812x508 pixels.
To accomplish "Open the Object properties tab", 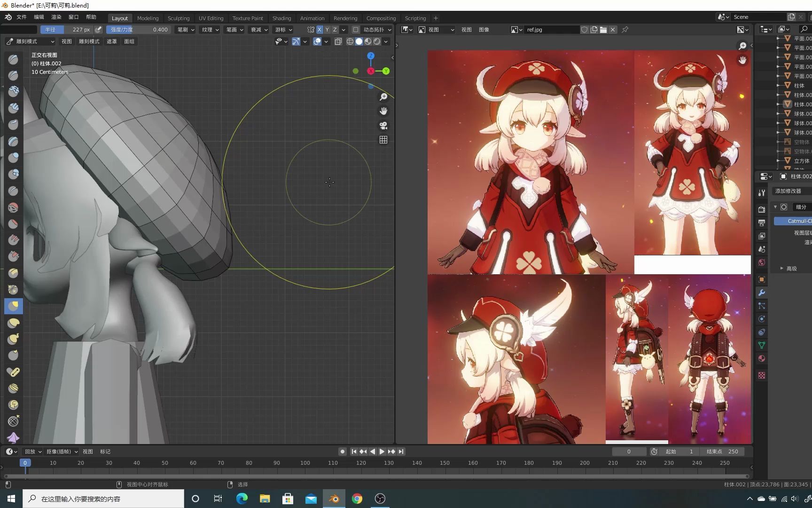I will click(x=762, y=279).
